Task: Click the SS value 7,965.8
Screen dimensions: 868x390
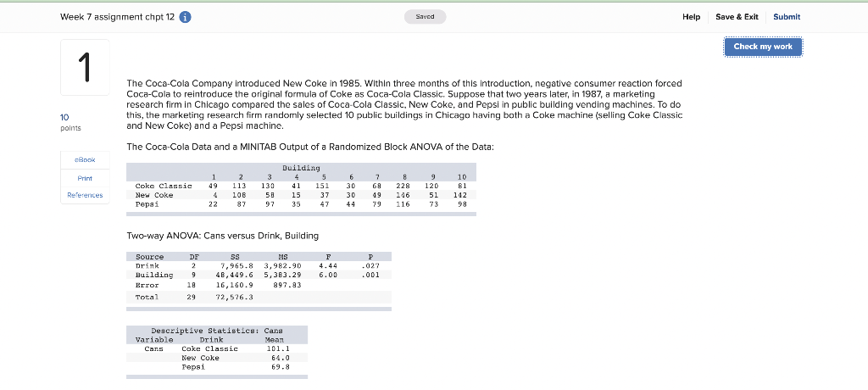Action: click(x=237, y=266)
